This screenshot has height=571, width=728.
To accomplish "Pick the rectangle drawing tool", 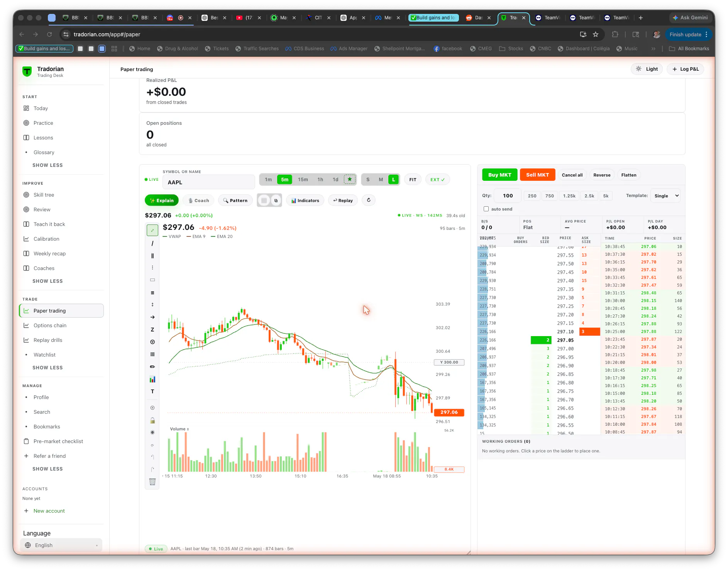I will coord(152,280).
